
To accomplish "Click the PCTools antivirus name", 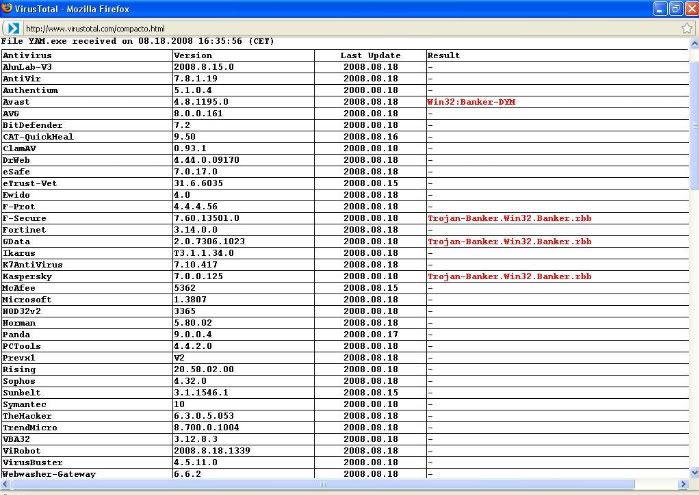I will (x=21, y=346).
